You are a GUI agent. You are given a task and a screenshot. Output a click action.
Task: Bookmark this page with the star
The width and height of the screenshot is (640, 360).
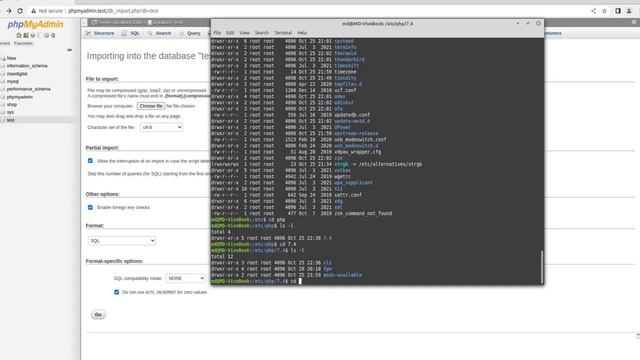pos(604,11)
